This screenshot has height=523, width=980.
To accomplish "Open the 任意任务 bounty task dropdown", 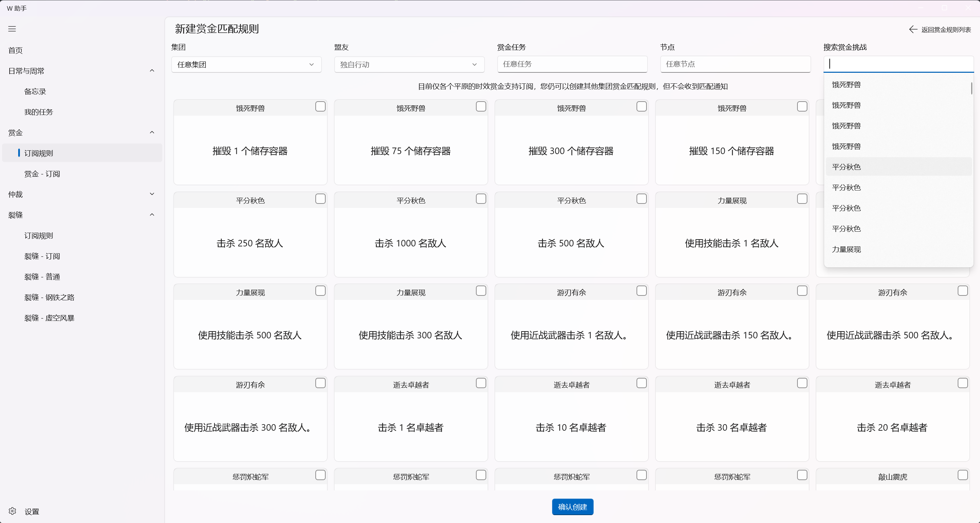I will tap(572, 64).
